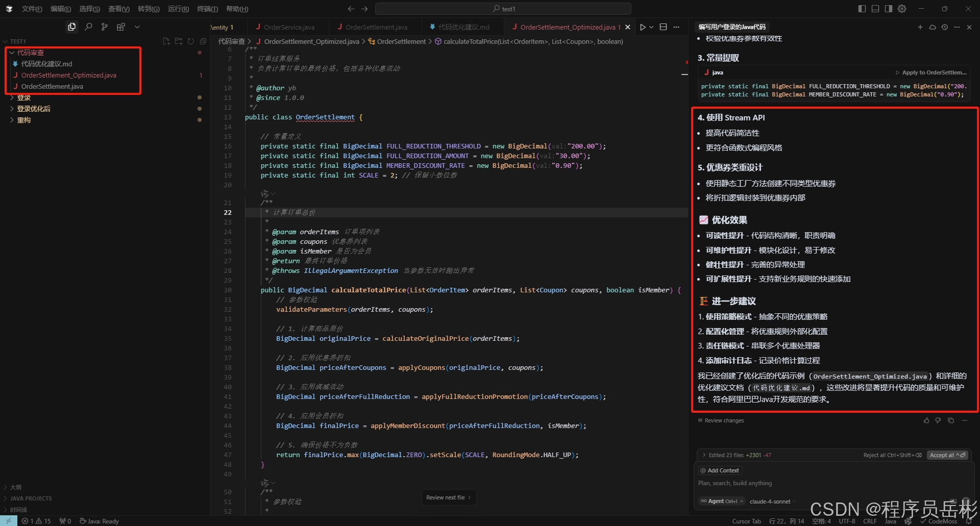Collapse all folders in explorer

[203, 41]
